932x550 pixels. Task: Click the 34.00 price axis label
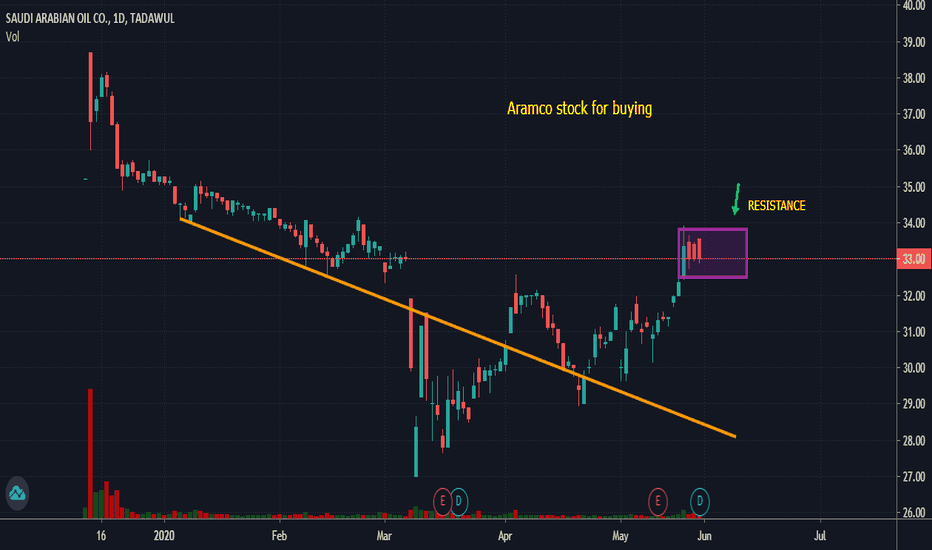coord(914,223)
